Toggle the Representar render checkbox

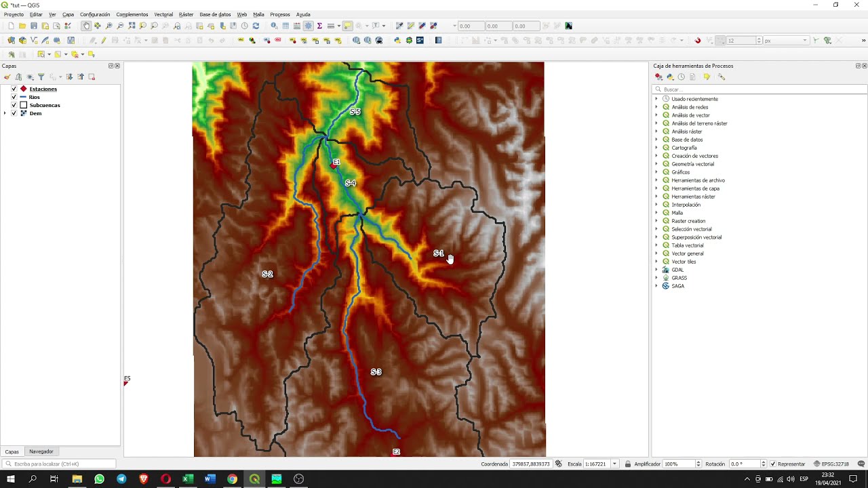(x=773, y=464)
